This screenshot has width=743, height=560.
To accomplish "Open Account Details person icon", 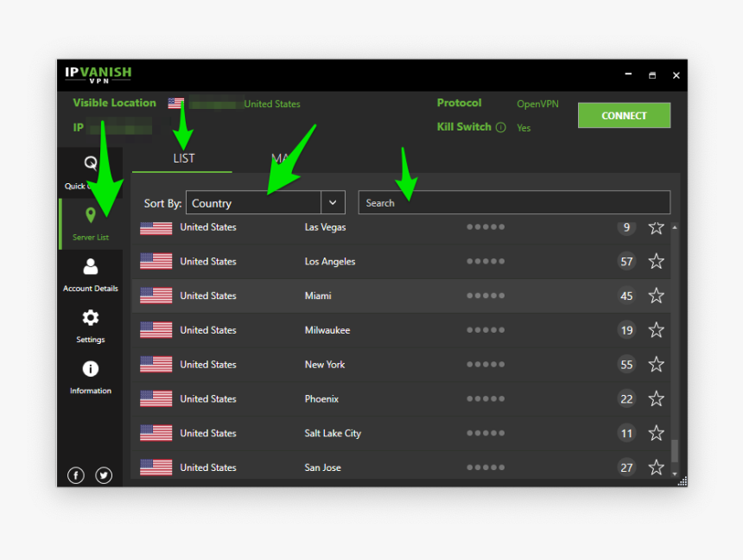I will [91, 266].
